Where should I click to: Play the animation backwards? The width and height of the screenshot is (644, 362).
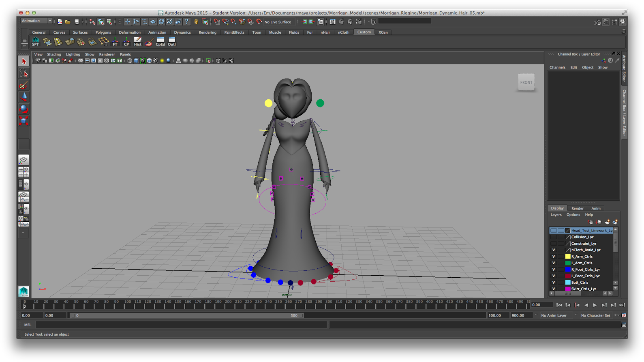click(586, 305)
